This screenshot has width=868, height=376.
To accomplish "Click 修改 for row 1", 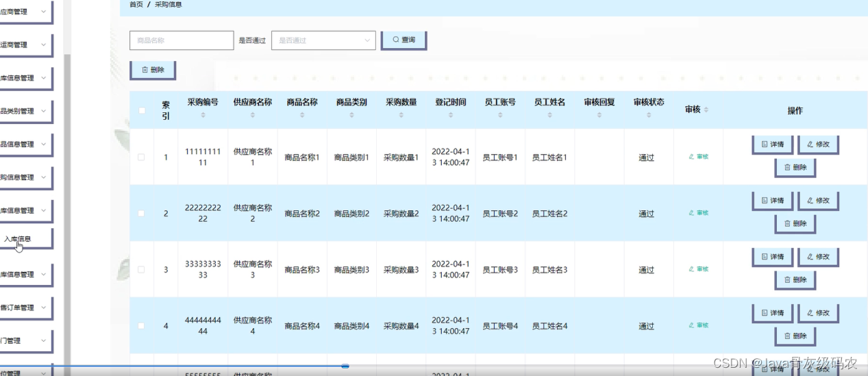I will [x=818, y=144].
